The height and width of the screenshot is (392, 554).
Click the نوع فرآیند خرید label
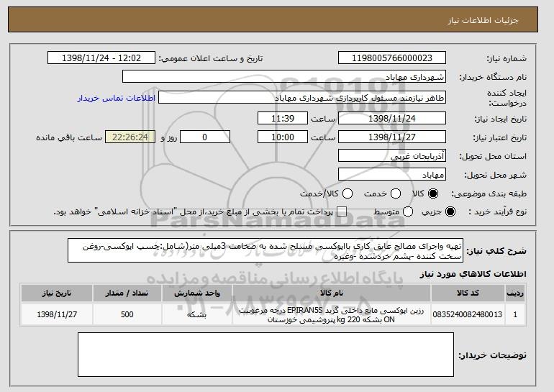pyautogui.click(x=497, y=212)
